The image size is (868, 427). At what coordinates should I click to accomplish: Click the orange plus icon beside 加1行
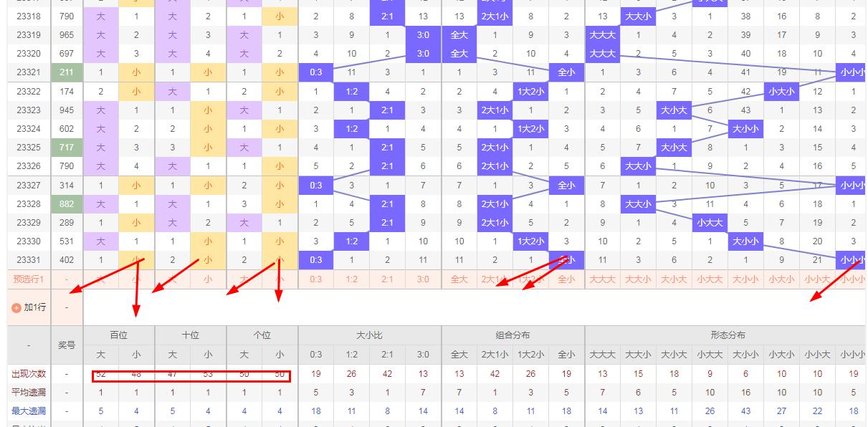(16, 307)
